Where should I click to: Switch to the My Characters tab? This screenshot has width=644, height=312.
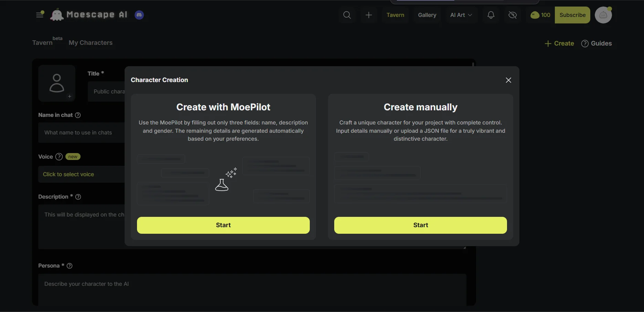click(91, 43)
